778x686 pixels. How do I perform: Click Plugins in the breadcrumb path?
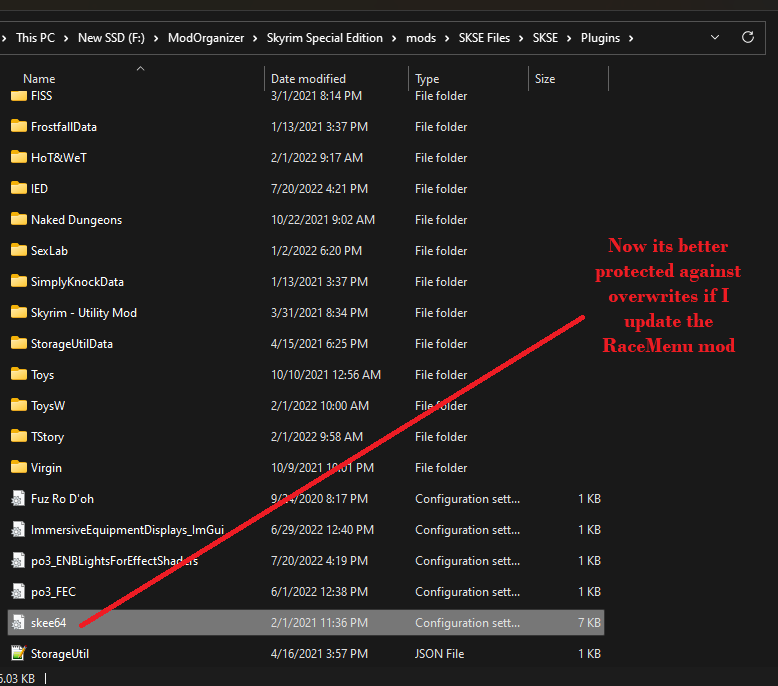click(x=600, y=38)
